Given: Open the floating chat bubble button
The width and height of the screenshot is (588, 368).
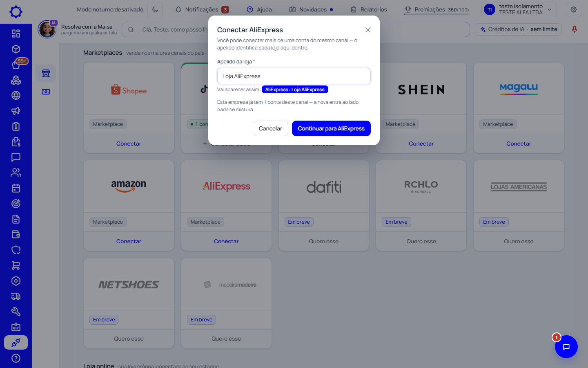Looking at the screenshot, I should coord(566,347).
